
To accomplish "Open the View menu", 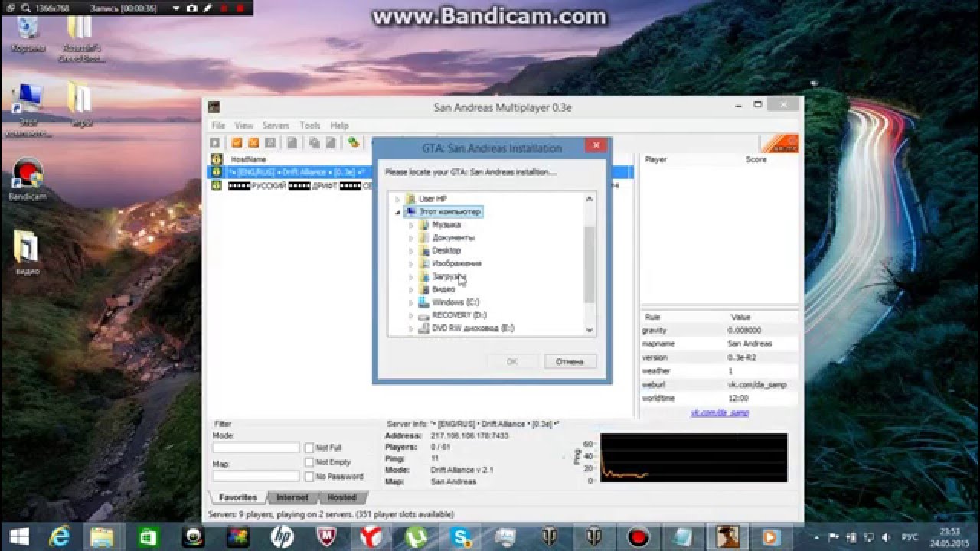I will click(243, 126).
